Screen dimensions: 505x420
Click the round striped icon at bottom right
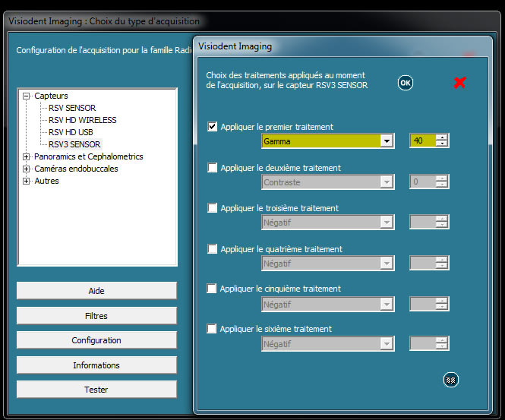tap(451, 380)
